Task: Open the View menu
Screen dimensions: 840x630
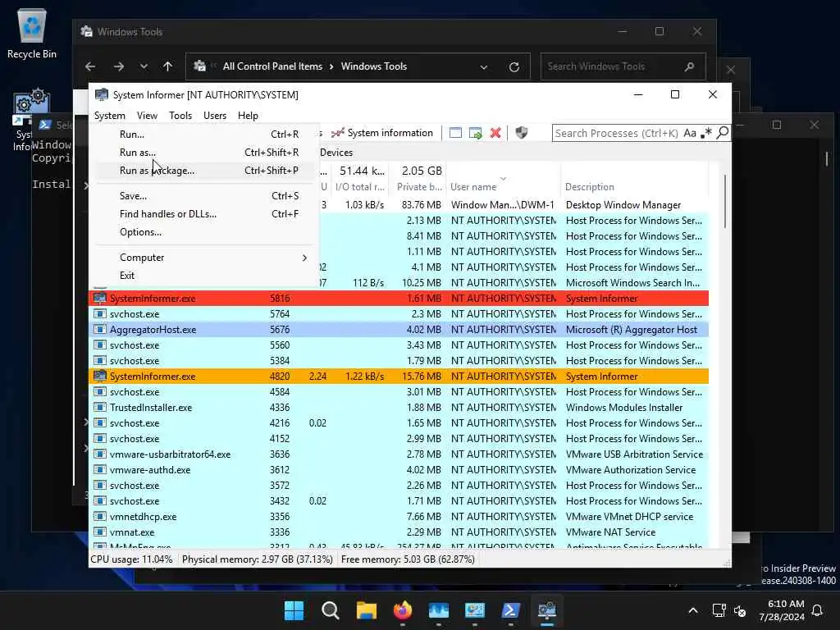Action: coord(147,116)
